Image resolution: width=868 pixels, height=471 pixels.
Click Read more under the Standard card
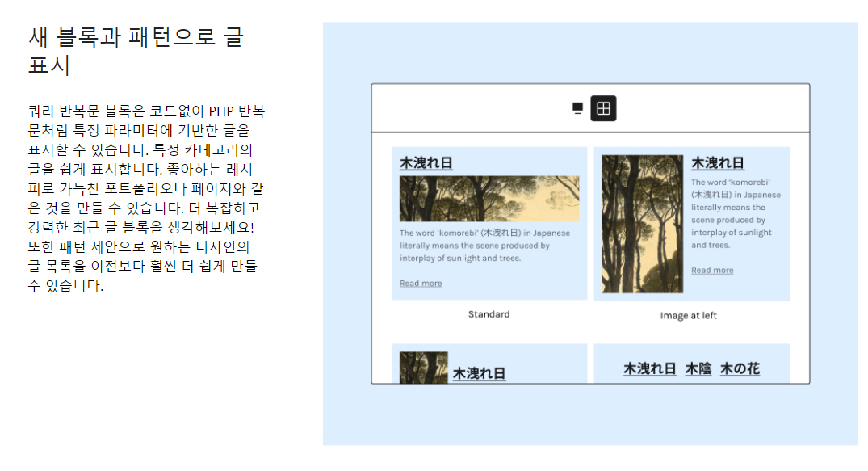pyautogui.click(x=420, y=283)
